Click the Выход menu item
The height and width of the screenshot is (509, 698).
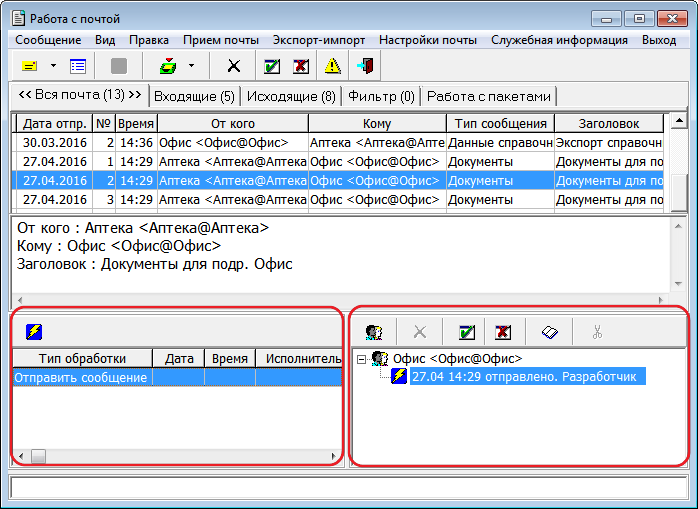659,40
